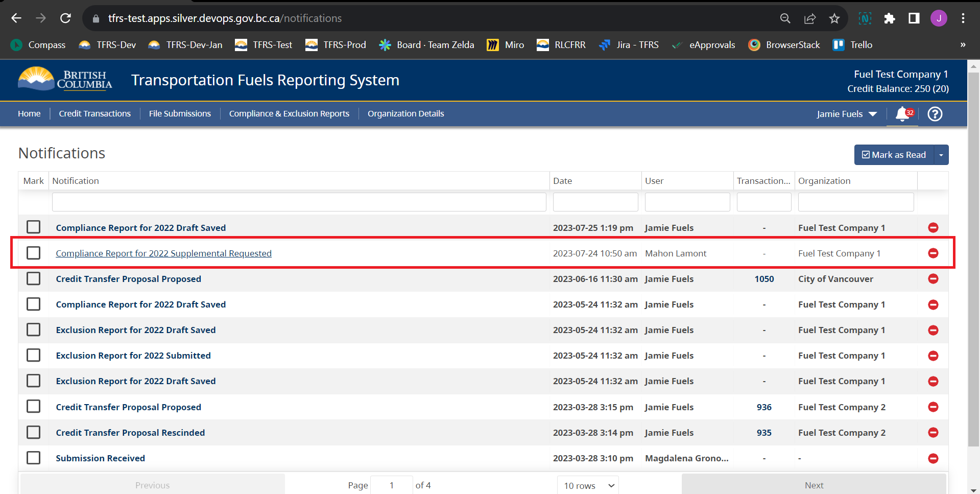The image size is (980, 494).
Task: Open the Miro bookmark
Action: pos(506,45)
